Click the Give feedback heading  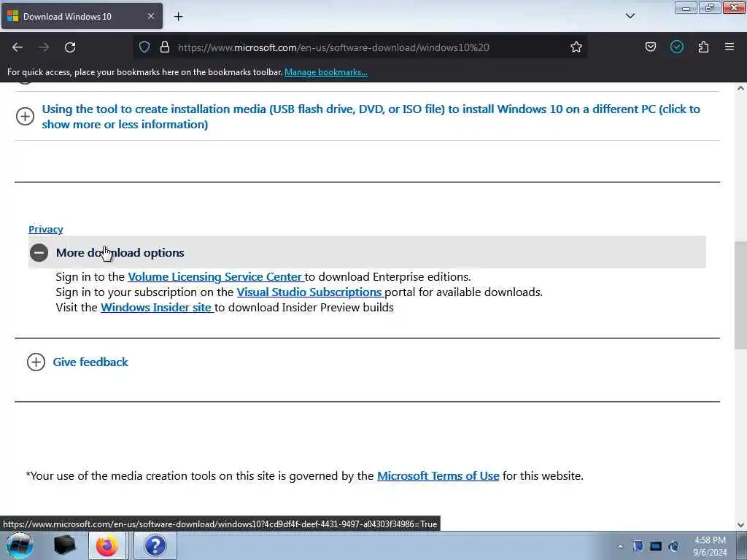click(90, 362)
